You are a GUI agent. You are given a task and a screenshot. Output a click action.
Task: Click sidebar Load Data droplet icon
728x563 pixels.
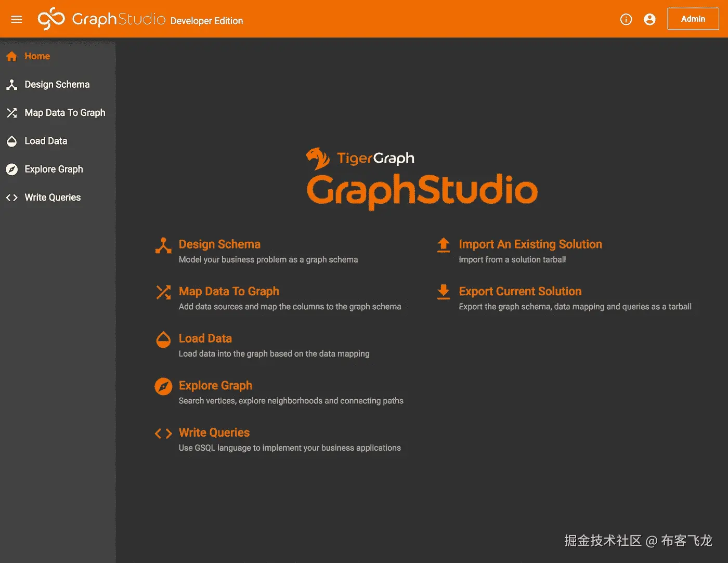(12, 141)
